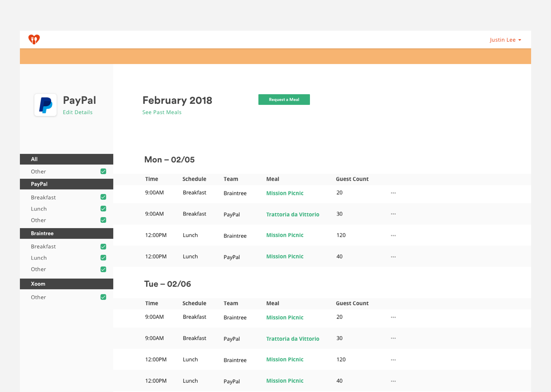Click the Mon – 02/05 date heading
Viewport: 551px width, 392px height.
170,160
